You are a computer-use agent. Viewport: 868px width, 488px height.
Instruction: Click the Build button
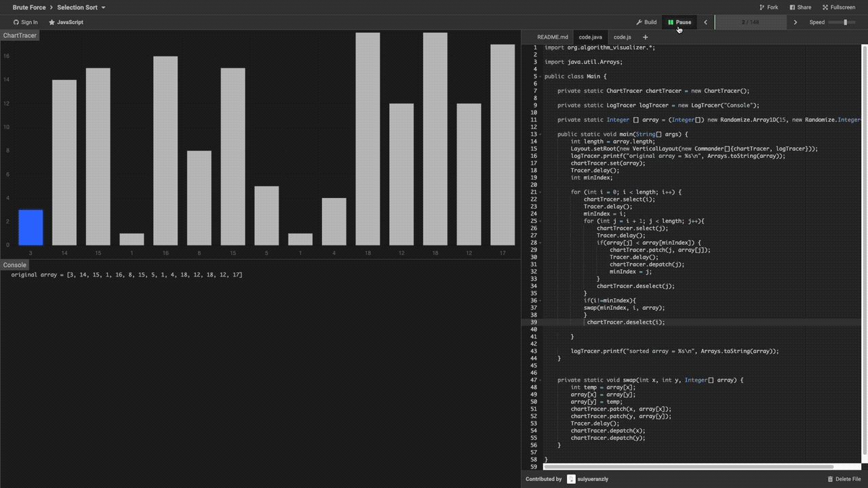tap(646, 22)
